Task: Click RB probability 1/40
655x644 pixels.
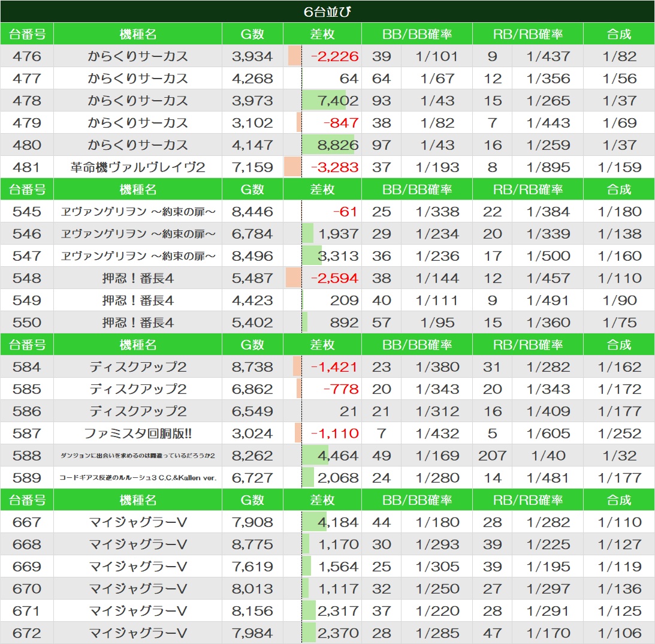Action: pyautogui.click(x=548, y=455)
